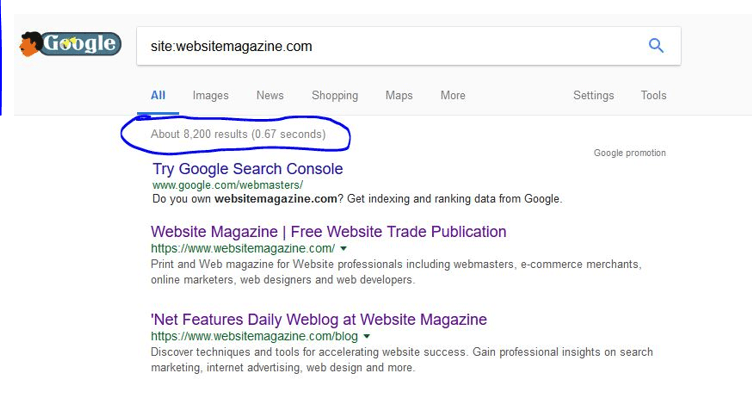Switch to the Images tab
752x416 pixels.
click(x=210, y=96)
